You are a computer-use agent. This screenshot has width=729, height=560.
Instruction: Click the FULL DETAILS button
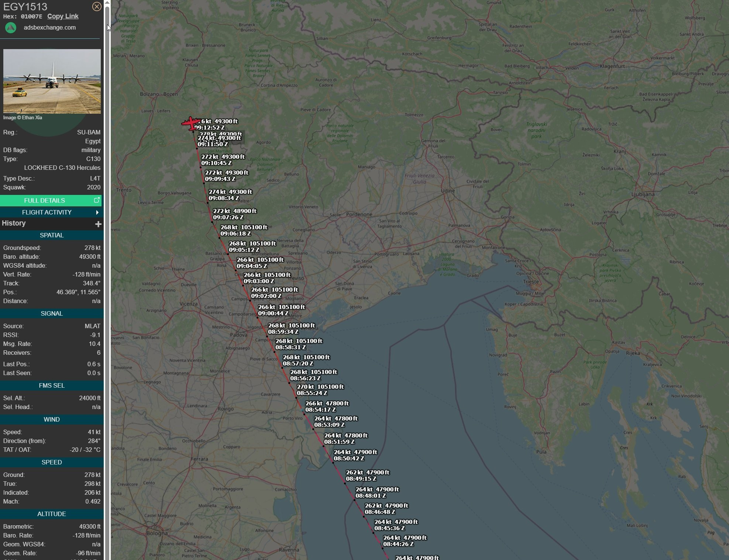(51, 200)
